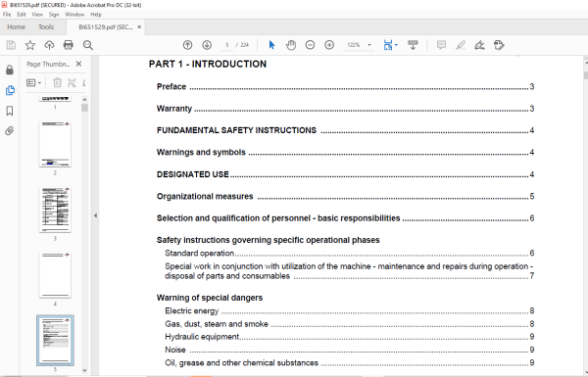Toggle the Attachments paperclip panel
This screenshot has height=377, width=588.
pos(10,131)
